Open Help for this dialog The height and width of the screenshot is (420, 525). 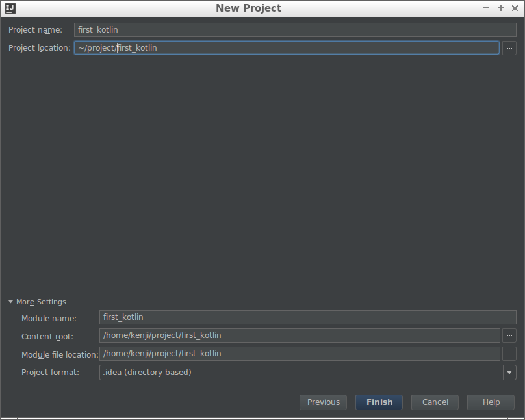491,402
